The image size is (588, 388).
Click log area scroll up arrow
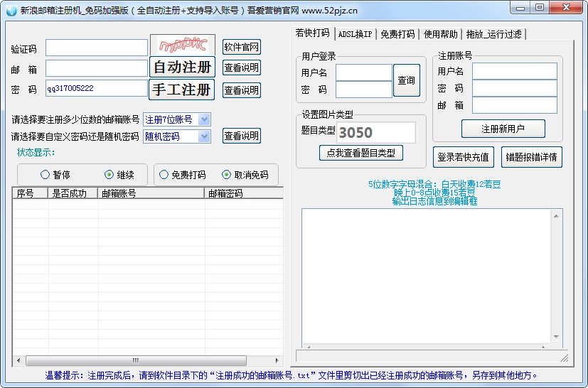(556, 215)
